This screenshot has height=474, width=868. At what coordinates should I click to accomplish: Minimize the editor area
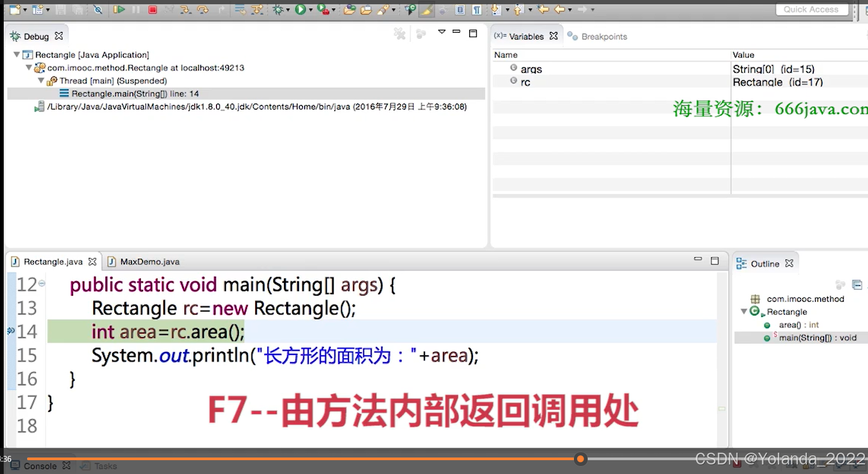pyautogui.click(x=698, y=259)
